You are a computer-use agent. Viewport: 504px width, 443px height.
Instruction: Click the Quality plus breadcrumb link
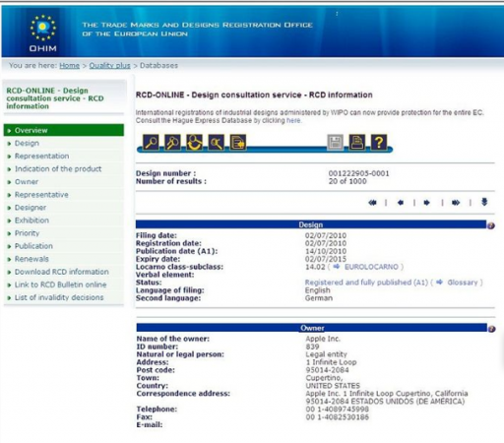(x=109, y=65)
